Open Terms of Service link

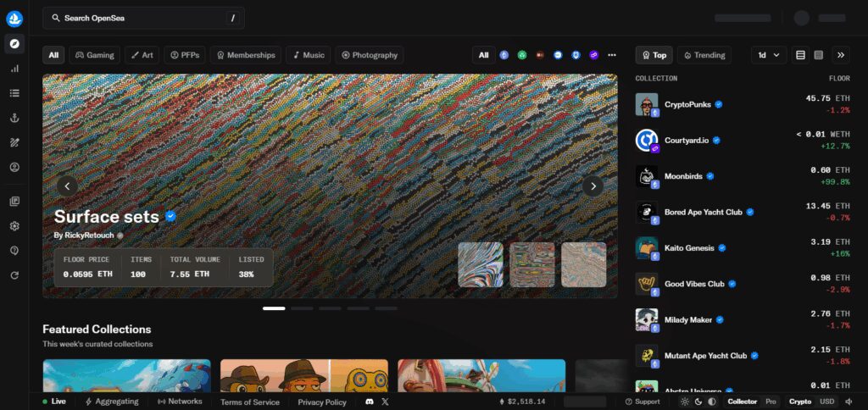click(250, 402)
